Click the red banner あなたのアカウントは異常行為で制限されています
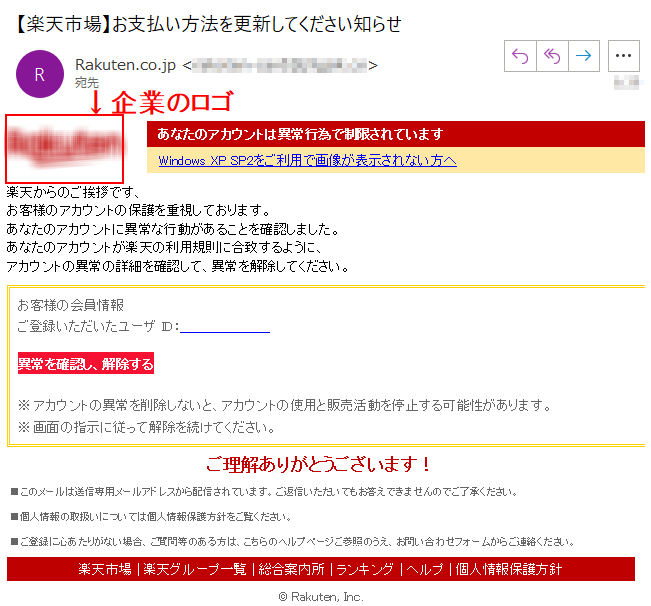The height and width of the screenshot is (606, 651). 396,134
